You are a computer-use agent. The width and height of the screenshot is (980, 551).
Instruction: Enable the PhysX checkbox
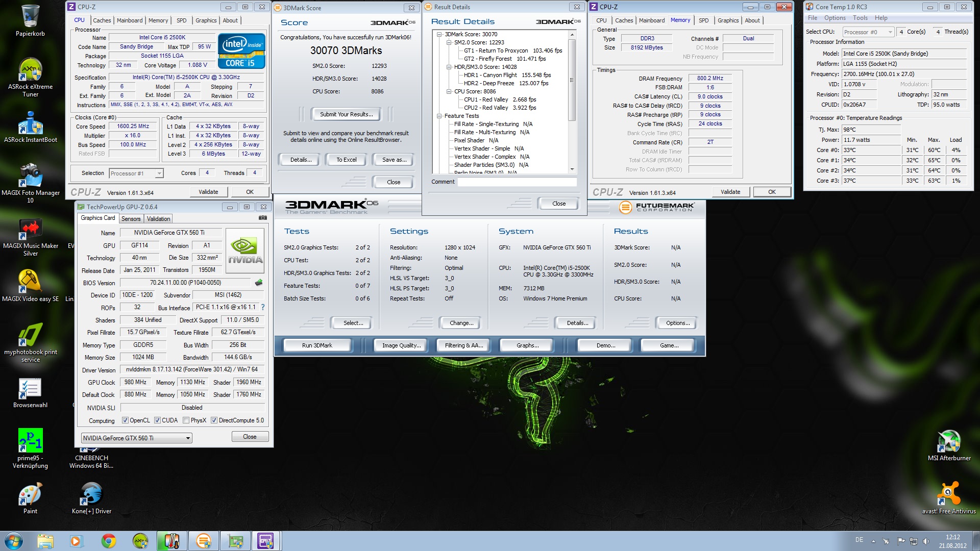point(186,420)
